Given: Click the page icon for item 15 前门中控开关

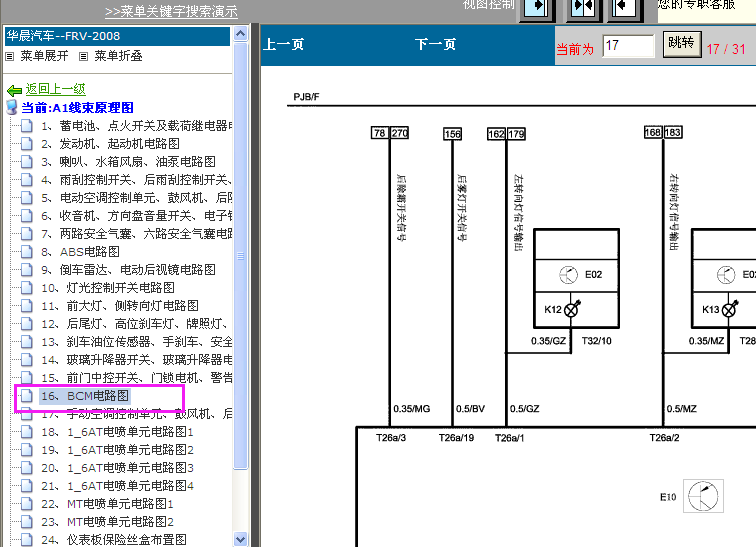Looking at the screenshot, I should (27, 377).
